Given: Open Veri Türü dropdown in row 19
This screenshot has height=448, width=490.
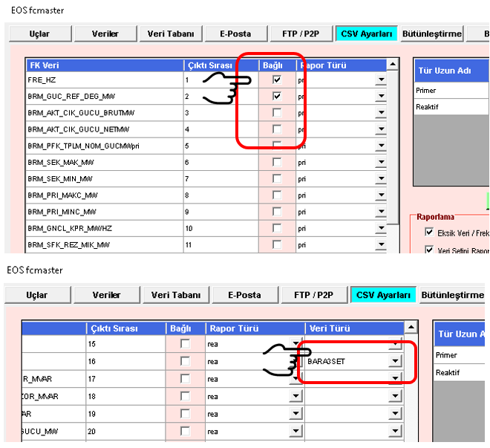Looking at the screenshot, I should pos(395,414).
